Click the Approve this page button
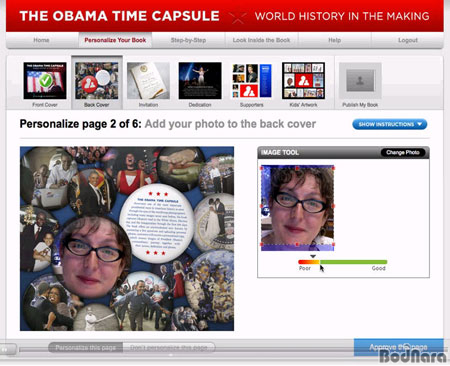This screenshot has width=450, height=366. pos(398,347)
